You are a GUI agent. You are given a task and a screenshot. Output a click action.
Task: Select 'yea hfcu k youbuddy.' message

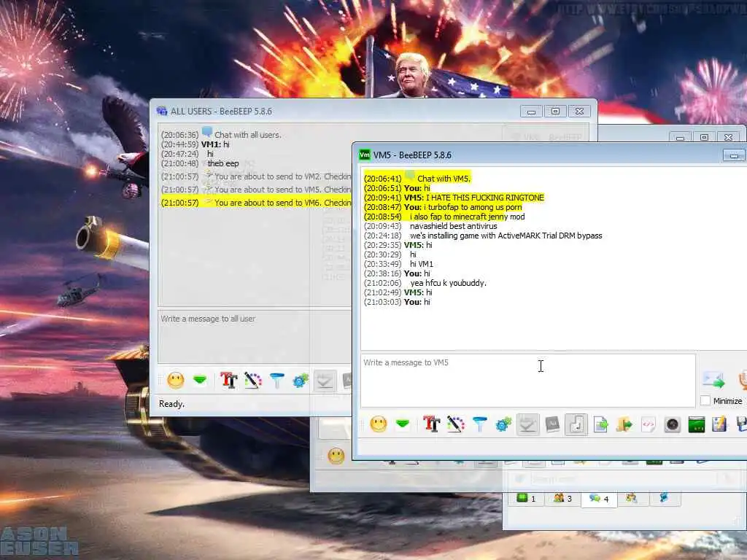(x=449, y=283)
